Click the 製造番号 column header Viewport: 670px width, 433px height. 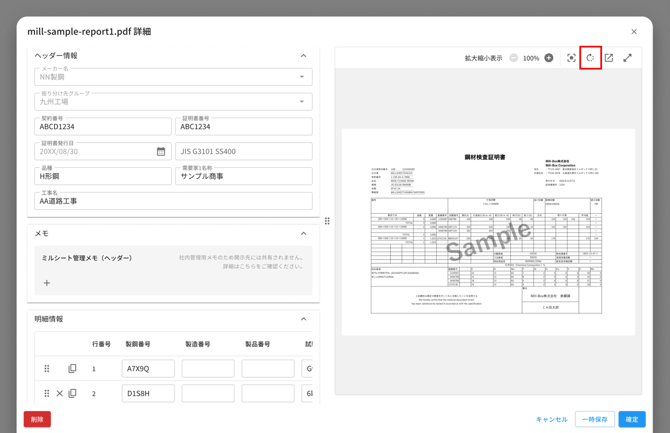[x=197, y=344]
